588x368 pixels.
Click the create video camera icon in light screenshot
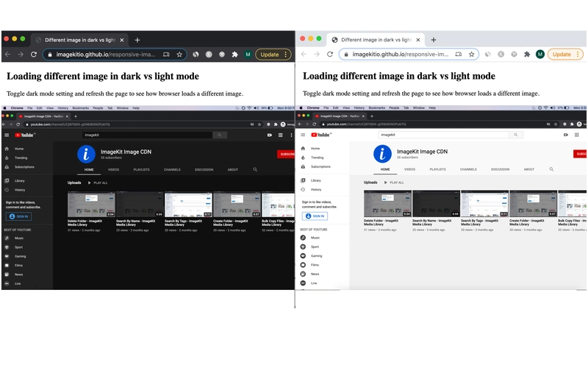click(565, 135)
